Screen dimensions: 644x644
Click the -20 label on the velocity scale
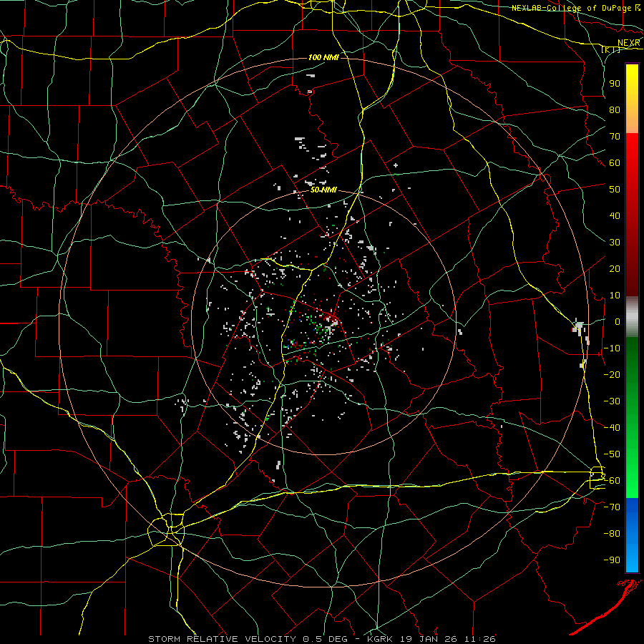pos(612,374)
